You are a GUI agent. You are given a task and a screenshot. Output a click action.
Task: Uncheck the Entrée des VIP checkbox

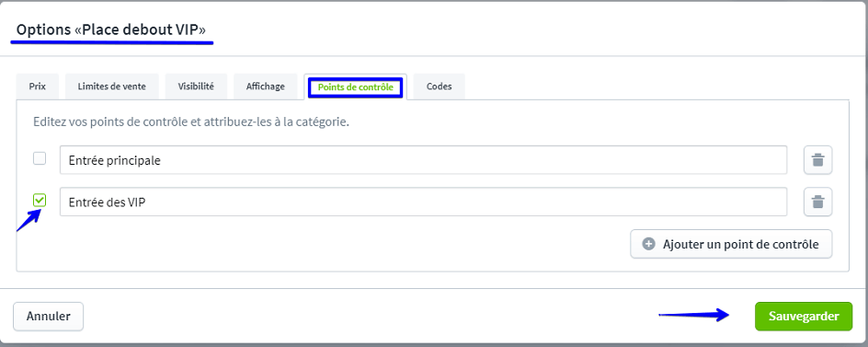[40, 200]
